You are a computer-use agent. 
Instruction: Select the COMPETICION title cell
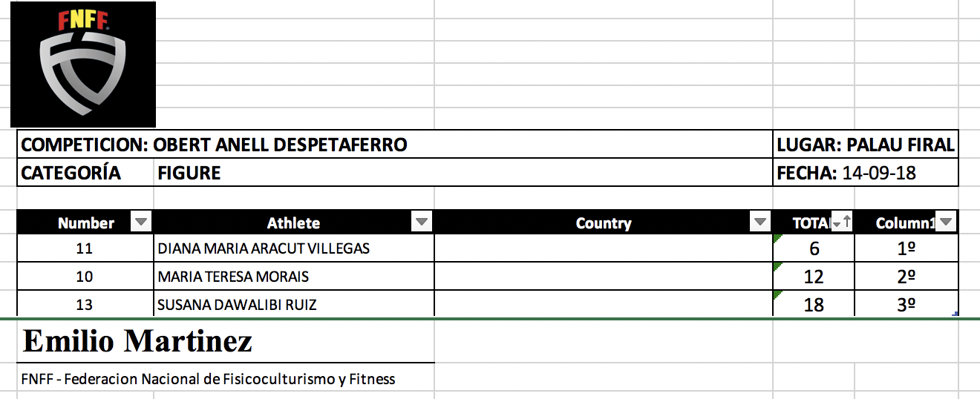214,145
